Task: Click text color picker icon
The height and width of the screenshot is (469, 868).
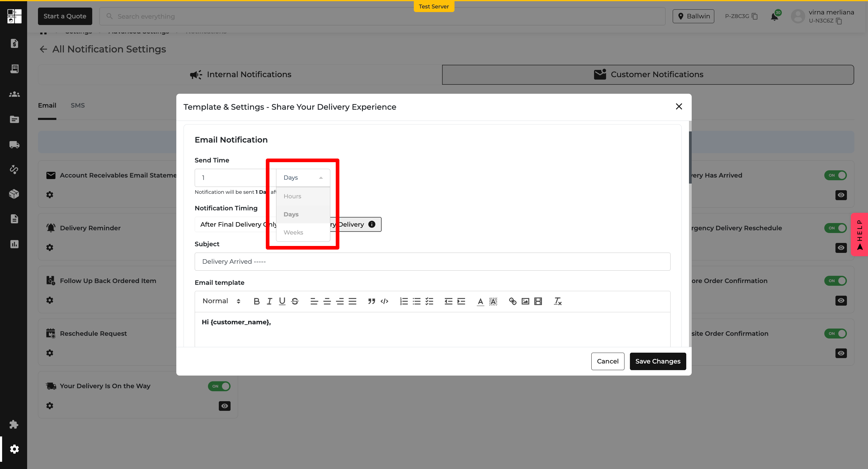Action: tap(480, 301)
